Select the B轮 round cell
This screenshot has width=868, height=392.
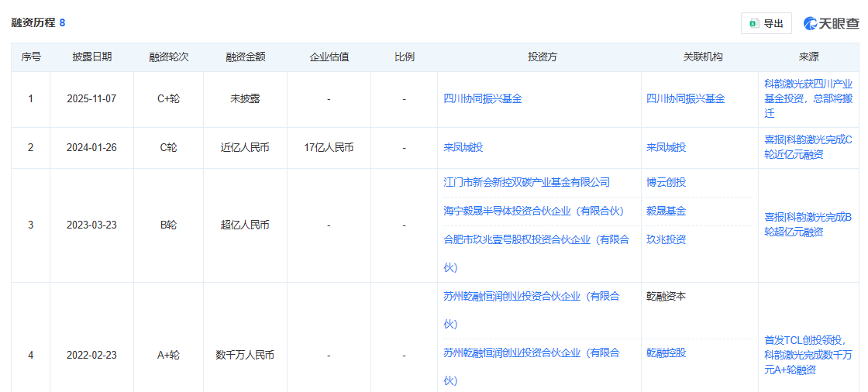point(169,225)
